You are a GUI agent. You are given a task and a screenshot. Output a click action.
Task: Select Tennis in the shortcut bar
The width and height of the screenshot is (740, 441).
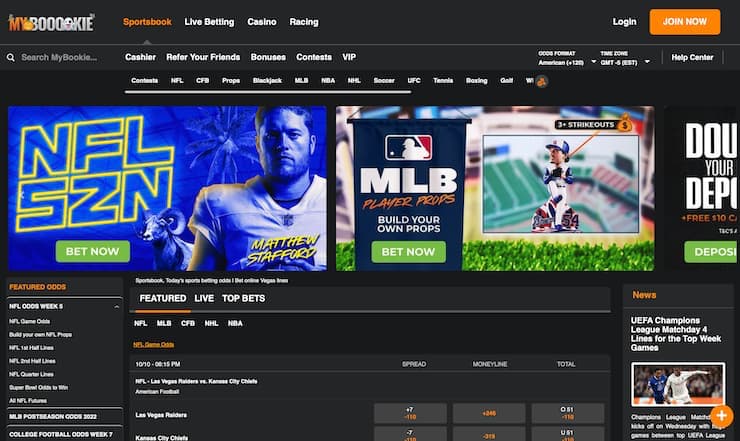click(x=443, y=81)
